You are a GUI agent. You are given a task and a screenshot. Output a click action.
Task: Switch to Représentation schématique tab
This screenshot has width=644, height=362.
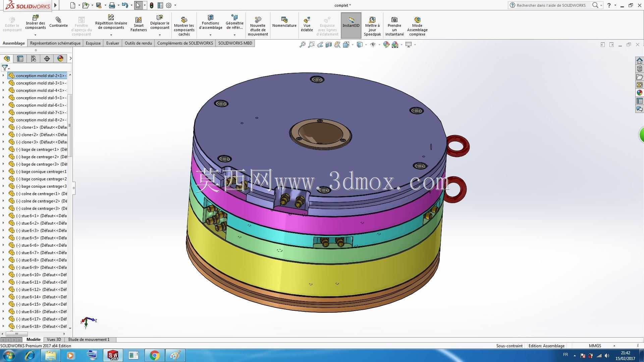55,43
